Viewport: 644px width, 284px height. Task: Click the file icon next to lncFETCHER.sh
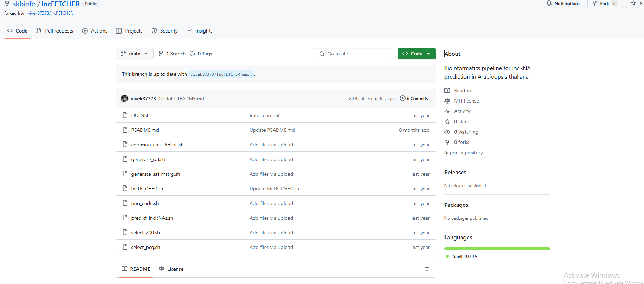point(125,188)
